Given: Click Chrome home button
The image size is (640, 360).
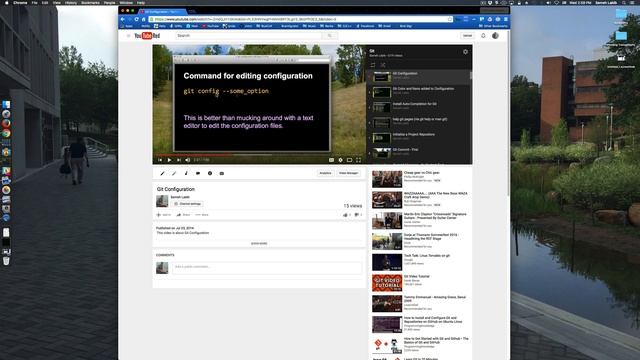Looking at the screenshot, I should coord(143,19).
